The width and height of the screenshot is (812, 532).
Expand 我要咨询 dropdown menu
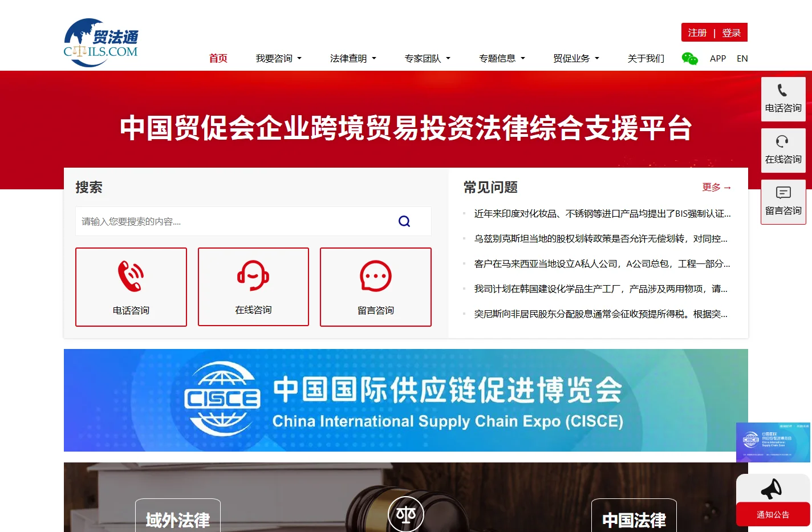click(279, 58)
